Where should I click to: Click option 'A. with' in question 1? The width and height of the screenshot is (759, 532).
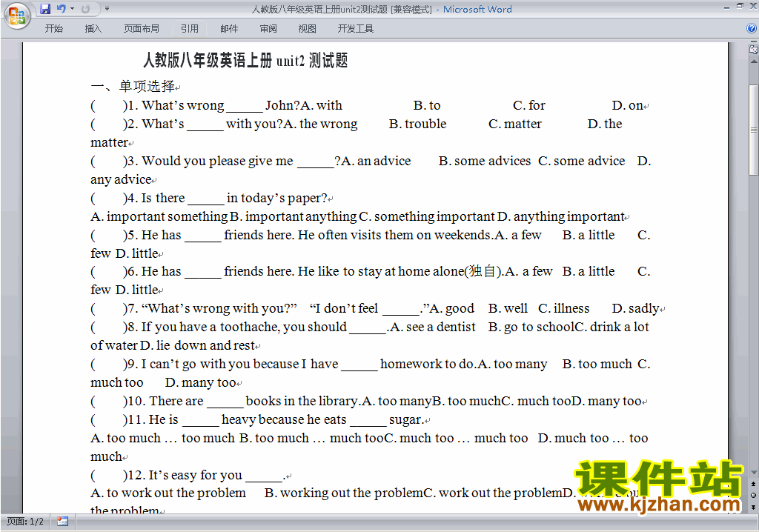click(322, 105)
